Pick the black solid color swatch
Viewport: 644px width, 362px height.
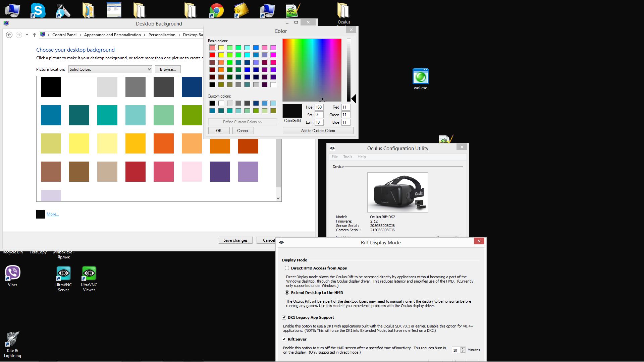click(x=51, y=87)
